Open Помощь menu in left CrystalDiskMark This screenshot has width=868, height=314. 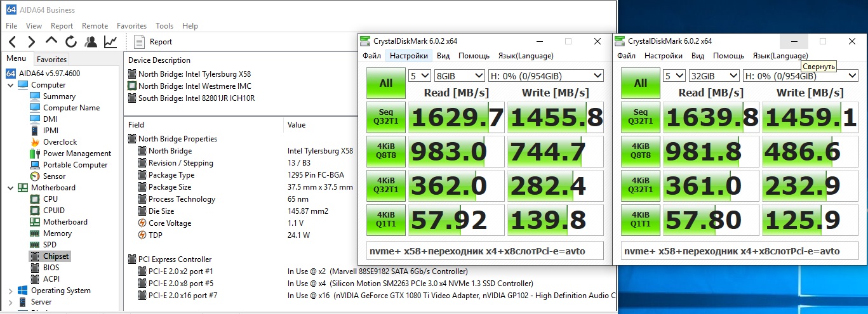[474, 56]
